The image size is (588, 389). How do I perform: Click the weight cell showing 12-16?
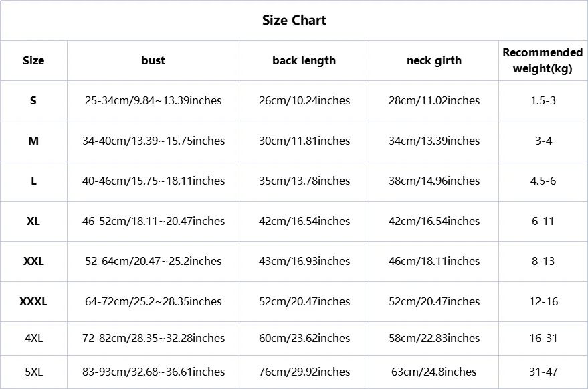click(x=543, y=301)
